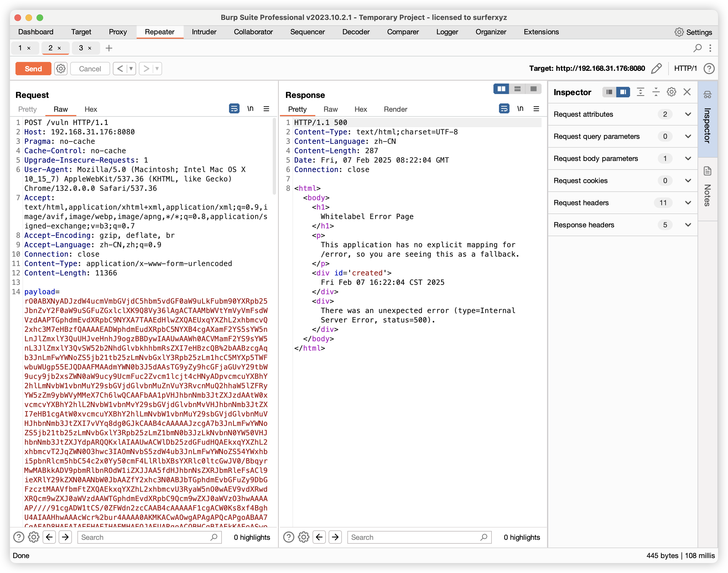The width and height of the screenshot is (728, 573).
Task: Toggle word wrap in the Response editor
Action: click(504, 108)
